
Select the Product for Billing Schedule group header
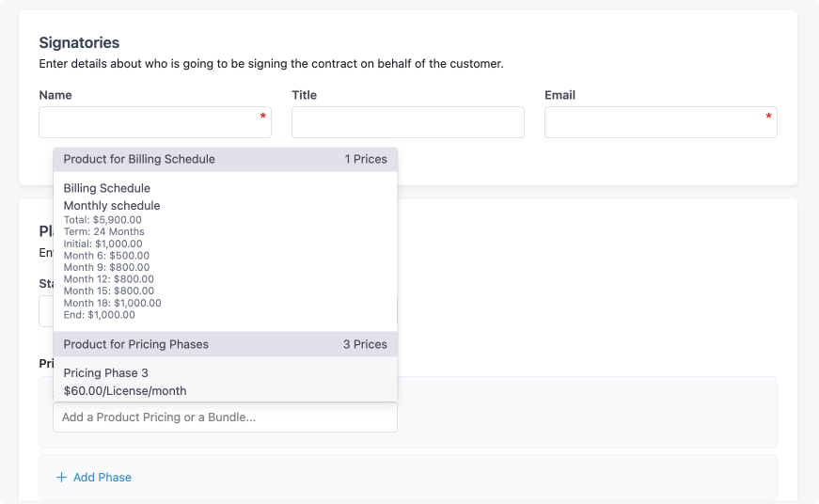139,159
